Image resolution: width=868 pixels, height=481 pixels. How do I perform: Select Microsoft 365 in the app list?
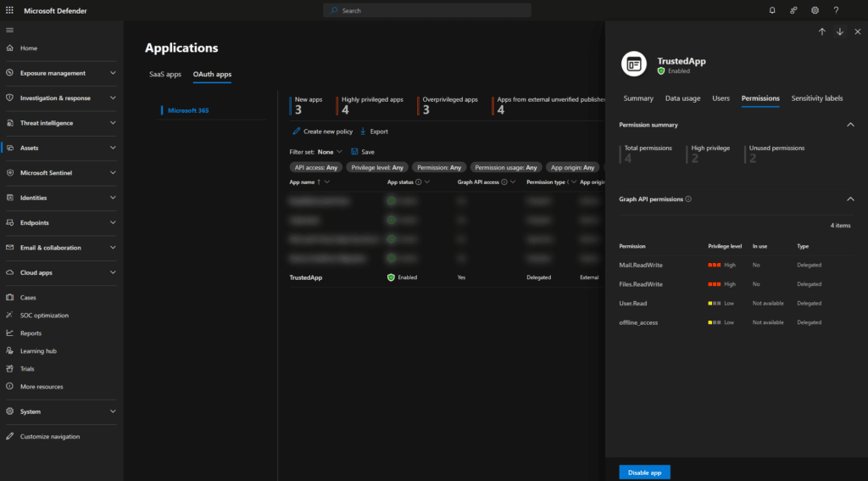point(188,110)
